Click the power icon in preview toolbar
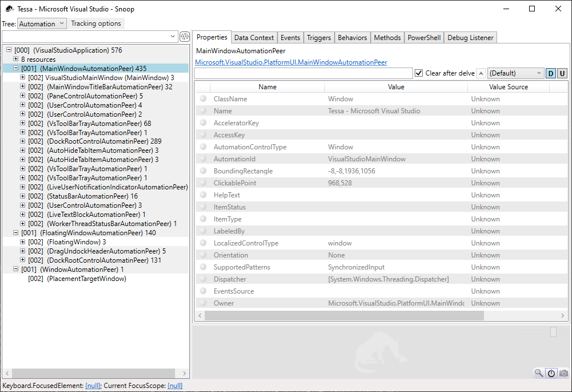 click(x=551, y=373)
